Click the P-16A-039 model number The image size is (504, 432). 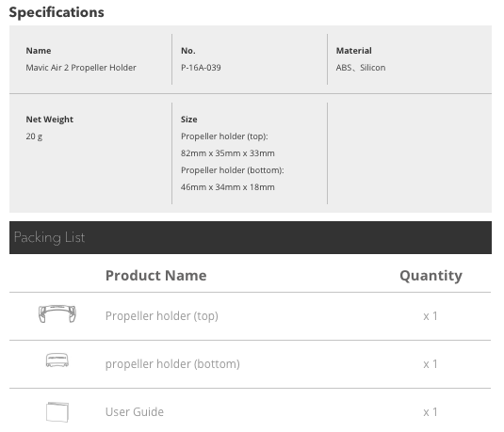click(x=201, y=68)
